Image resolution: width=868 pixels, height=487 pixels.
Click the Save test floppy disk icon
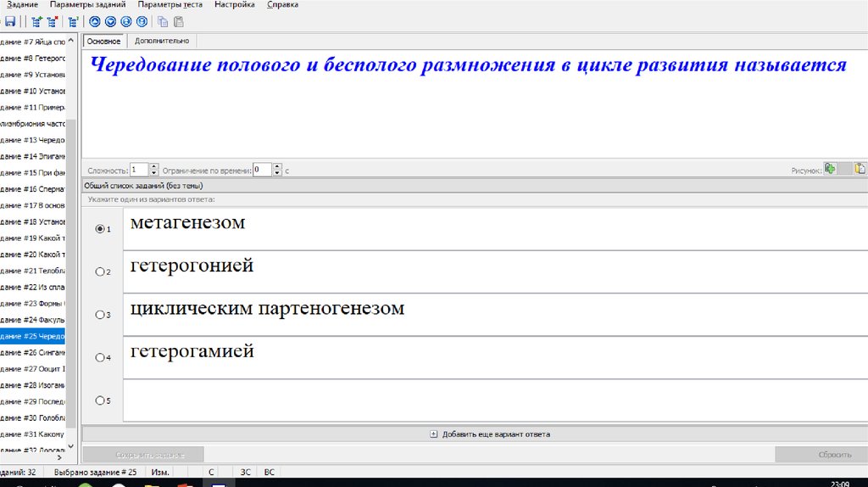[x=10, y=22]
